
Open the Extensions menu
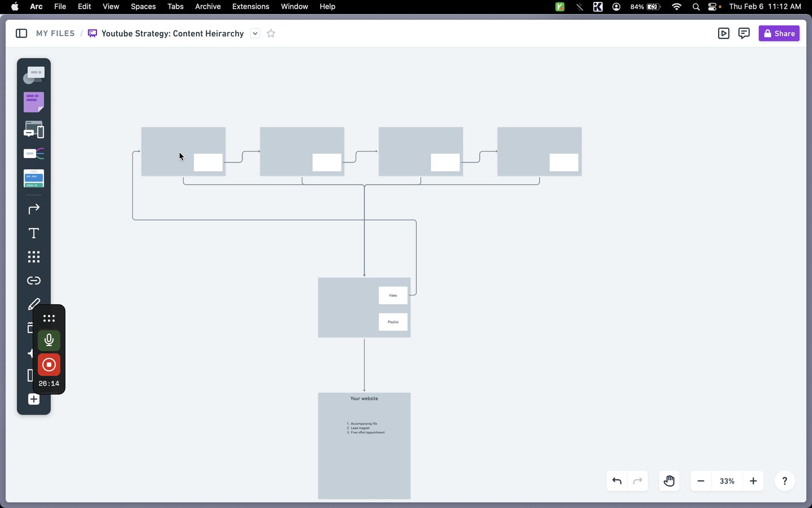(x=251, y=7)
